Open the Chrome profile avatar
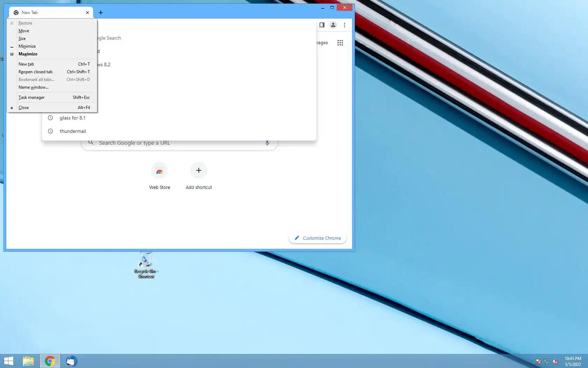Viewport: 588px width, 368px height. tap(333, 25)
